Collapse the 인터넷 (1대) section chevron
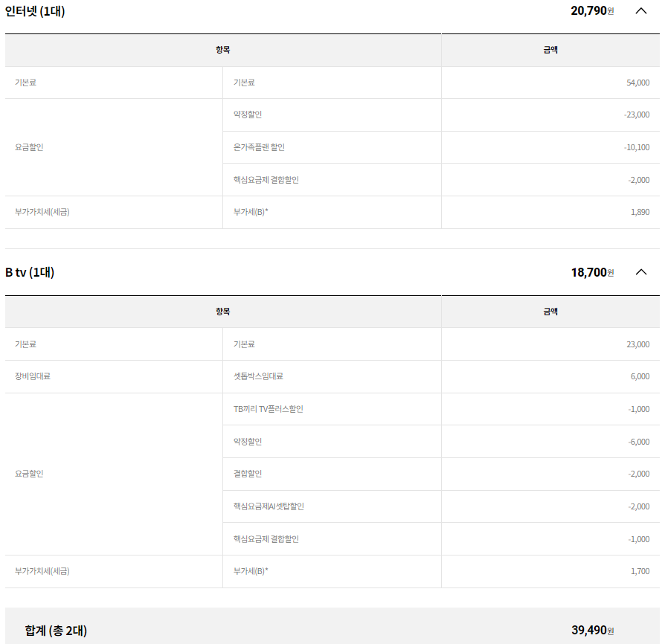662x644 pixels. (x=641, y=11)
